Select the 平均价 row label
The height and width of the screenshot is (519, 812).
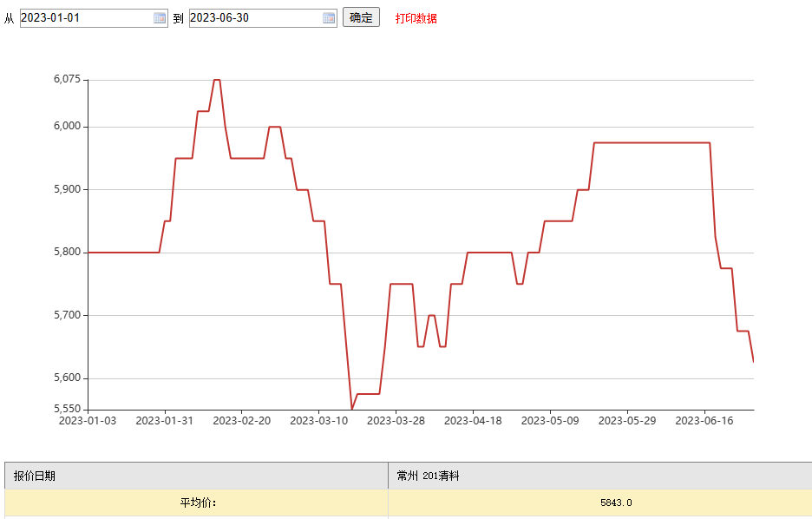point(198,503)
